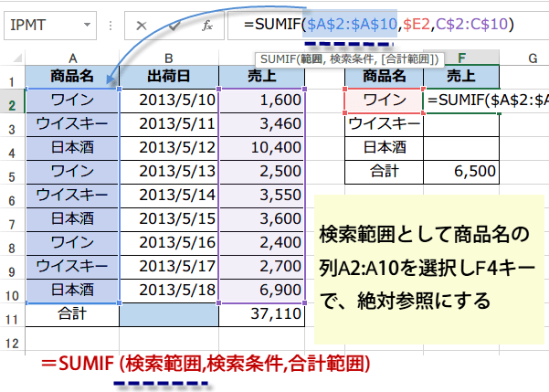This screenshot has width=549, height=392.
Task: Click date cell 2013/5/12
Action: (169, 148)
